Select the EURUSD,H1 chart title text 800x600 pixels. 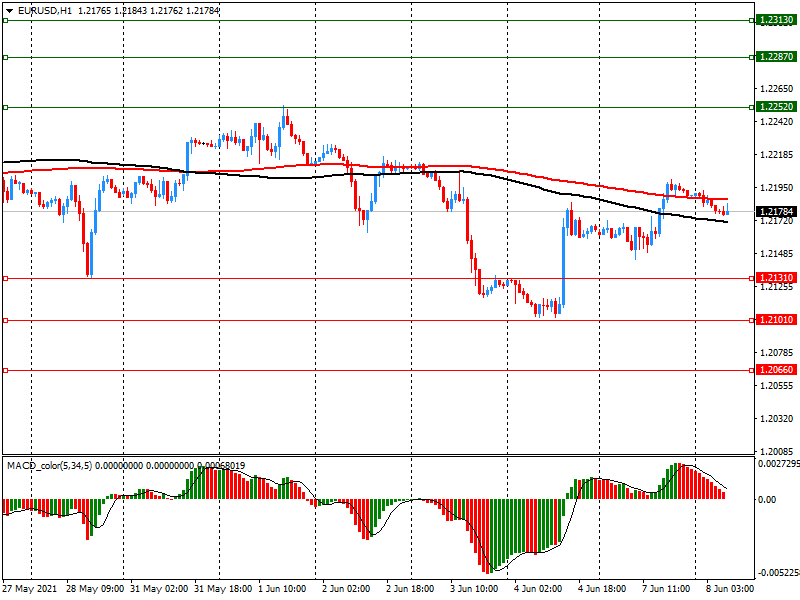click(44, 10)
